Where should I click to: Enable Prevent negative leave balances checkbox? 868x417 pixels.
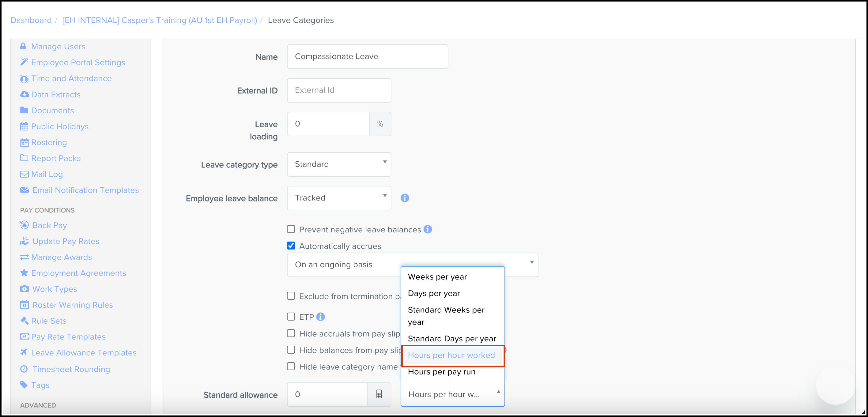pyautogui.click(x=291, y=229)
